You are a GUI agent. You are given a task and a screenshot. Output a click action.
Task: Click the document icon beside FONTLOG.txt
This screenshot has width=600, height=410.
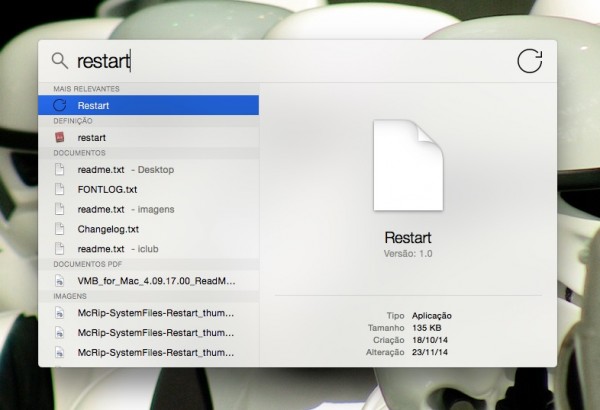59,189
